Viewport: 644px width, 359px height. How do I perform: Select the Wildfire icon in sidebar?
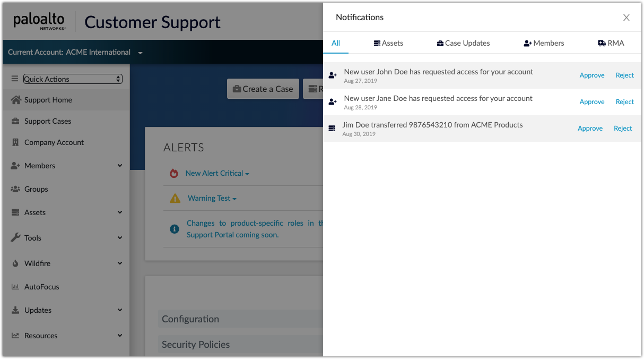click(14, 263)
